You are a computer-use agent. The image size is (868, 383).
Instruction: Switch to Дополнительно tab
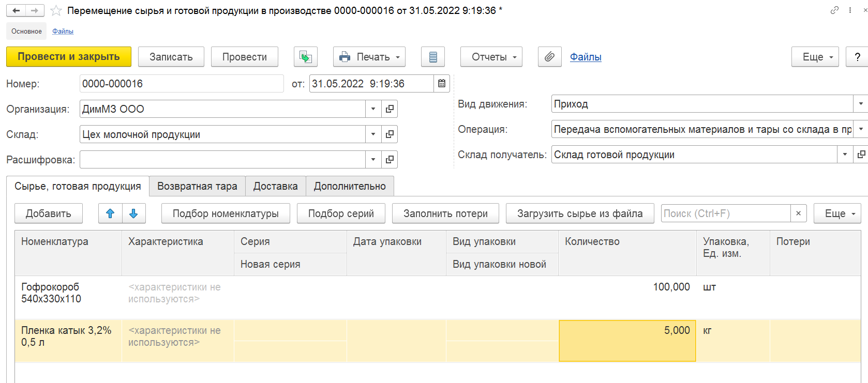point(350,186)
